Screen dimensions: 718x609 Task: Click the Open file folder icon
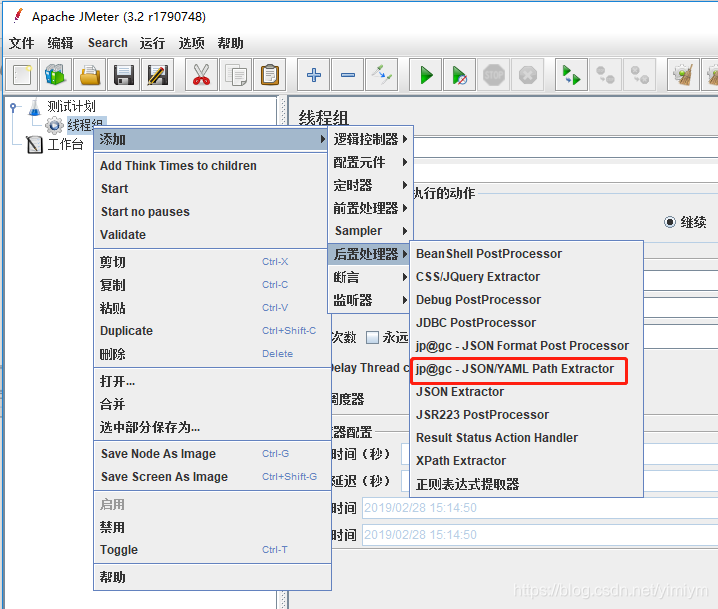(90, 75)
